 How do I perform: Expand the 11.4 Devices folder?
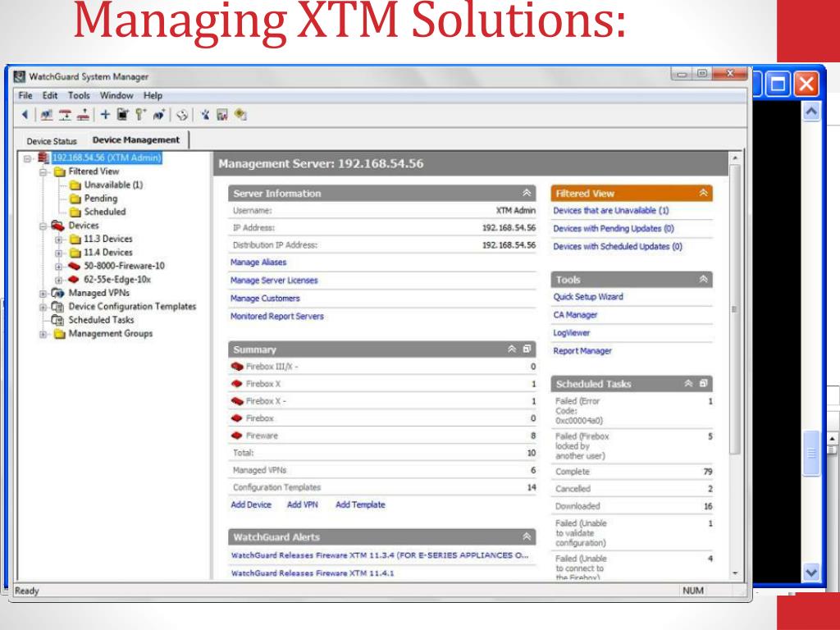click(59, 253)
